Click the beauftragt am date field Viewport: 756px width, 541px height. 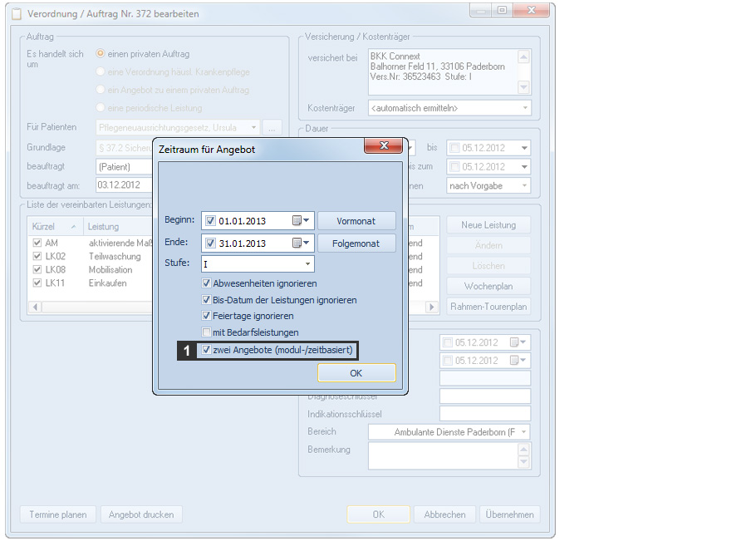(124, 185)
